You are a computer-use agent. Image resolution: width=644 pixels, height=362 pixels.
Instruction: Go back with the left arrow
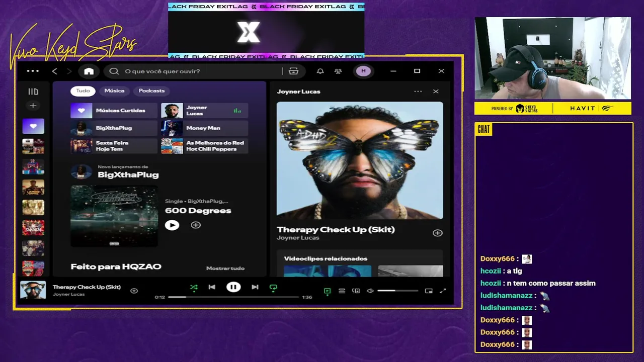(55, 71)
